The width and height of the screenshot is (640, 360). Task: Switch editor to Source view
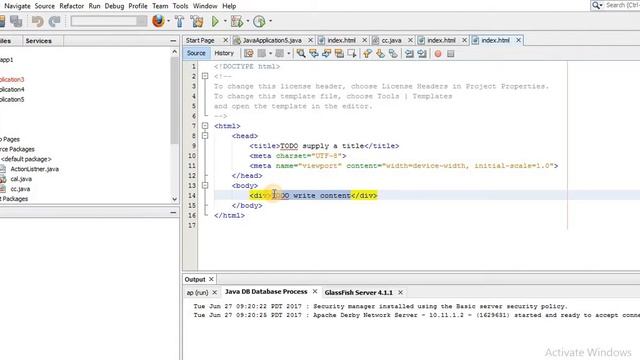point(196,53)
